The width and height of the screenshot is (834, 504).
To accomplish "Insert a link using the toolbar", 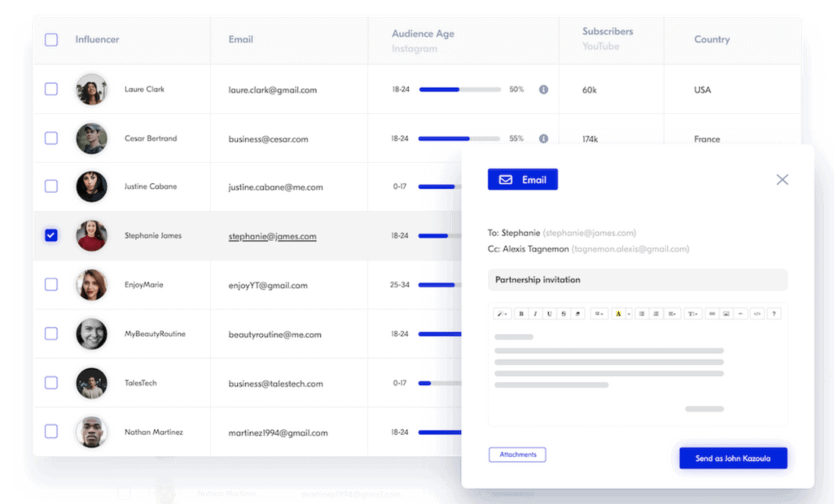I will tap(711, 313).
